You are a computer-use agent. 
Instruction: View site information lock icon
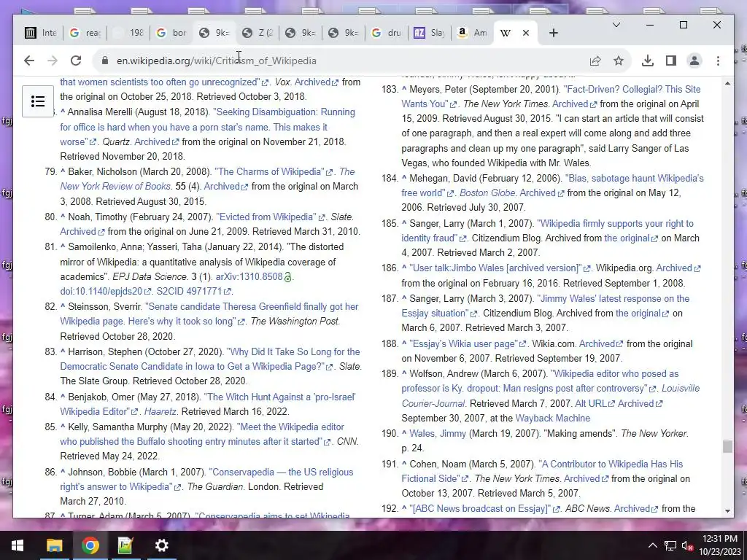click(105, 61)
